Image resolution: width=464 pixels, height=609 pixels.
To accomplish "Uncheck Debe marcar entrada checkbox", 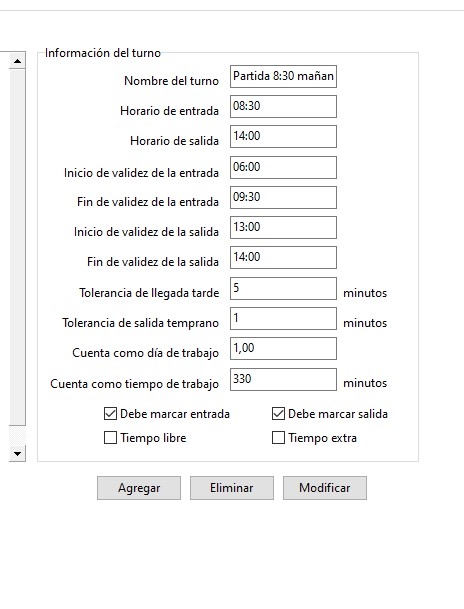I will click(x=110, y=414).
